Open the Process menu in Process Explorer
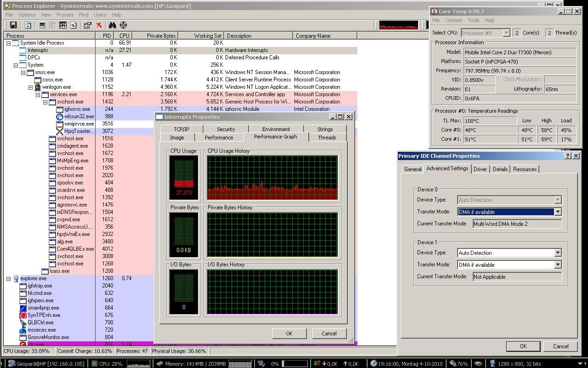 coord(65,15)
